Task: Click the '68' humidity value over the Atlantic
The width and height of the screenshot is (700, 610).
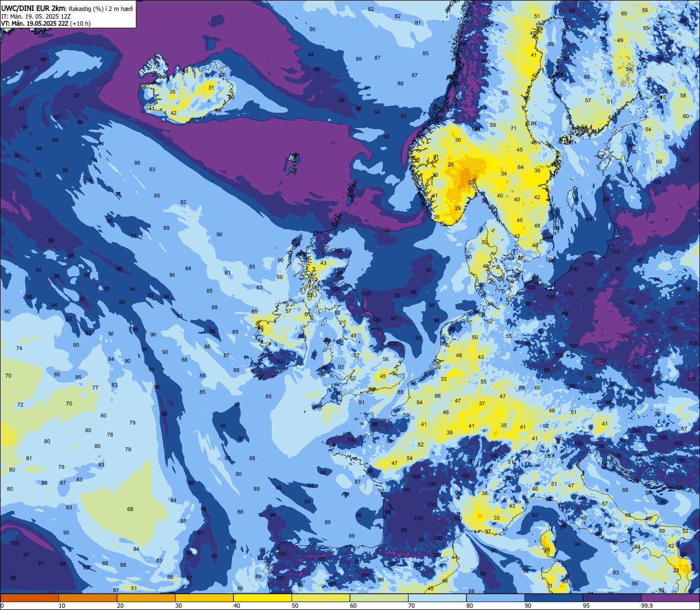Action: click(130, 509)
